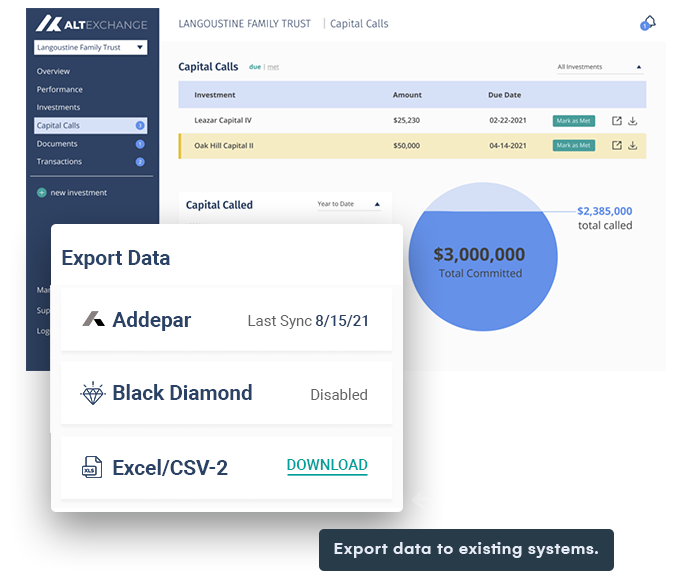Click the Disabled status text
Screen dimensions: 675x571
pyautogui.click(x=339, y=394)
